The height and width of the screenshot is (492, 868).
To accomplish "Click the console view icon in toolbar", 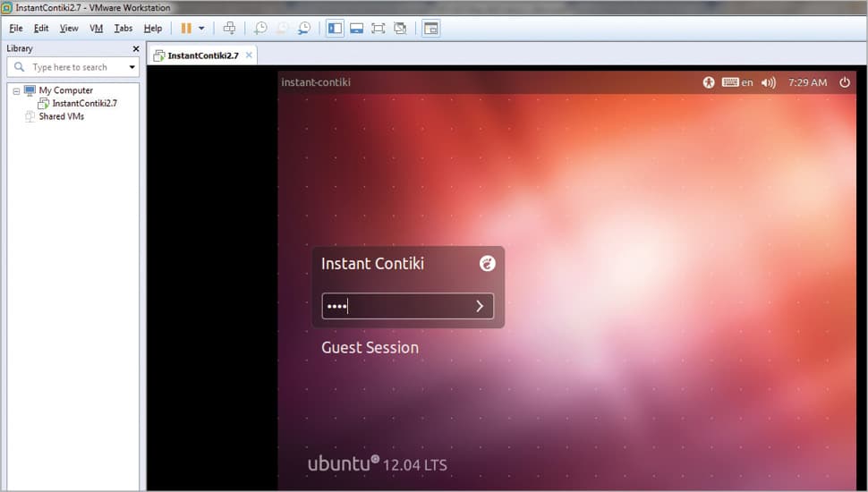I will point(430,28).
